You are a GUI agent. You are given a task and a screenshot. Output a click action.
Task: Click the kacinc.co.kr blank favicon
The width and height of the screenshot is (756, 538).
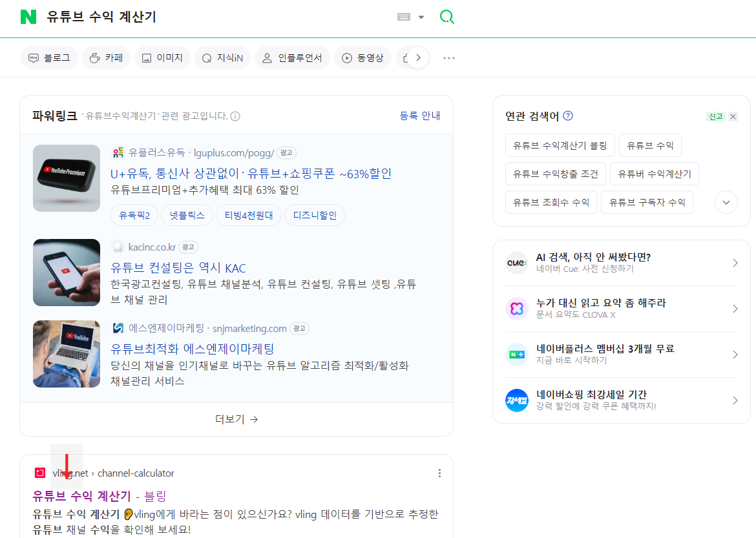coord(117,247)
